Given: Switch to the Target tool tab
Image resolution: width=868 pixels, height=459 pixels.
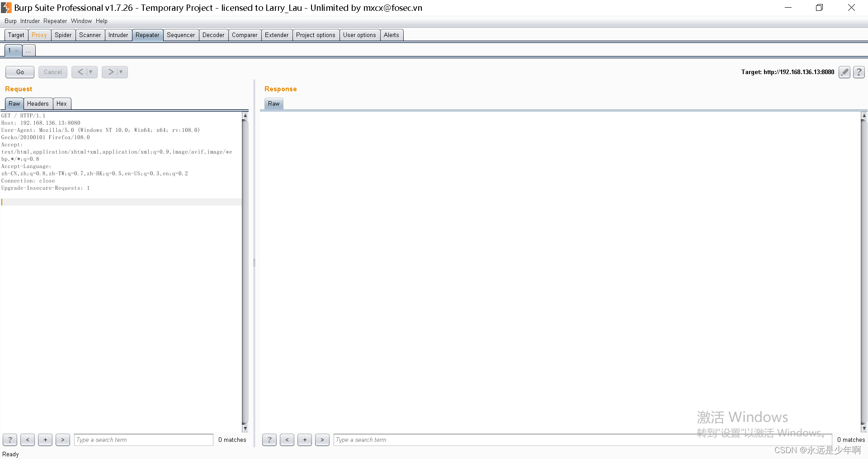Looking at the screenshot, I should point(16,35).
